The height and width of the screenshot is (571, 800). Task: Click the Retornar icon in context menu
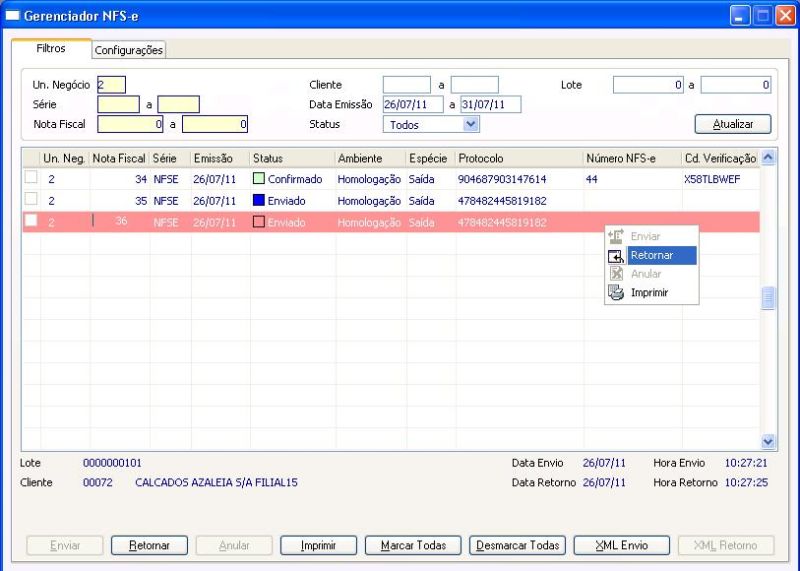(616, 255)
